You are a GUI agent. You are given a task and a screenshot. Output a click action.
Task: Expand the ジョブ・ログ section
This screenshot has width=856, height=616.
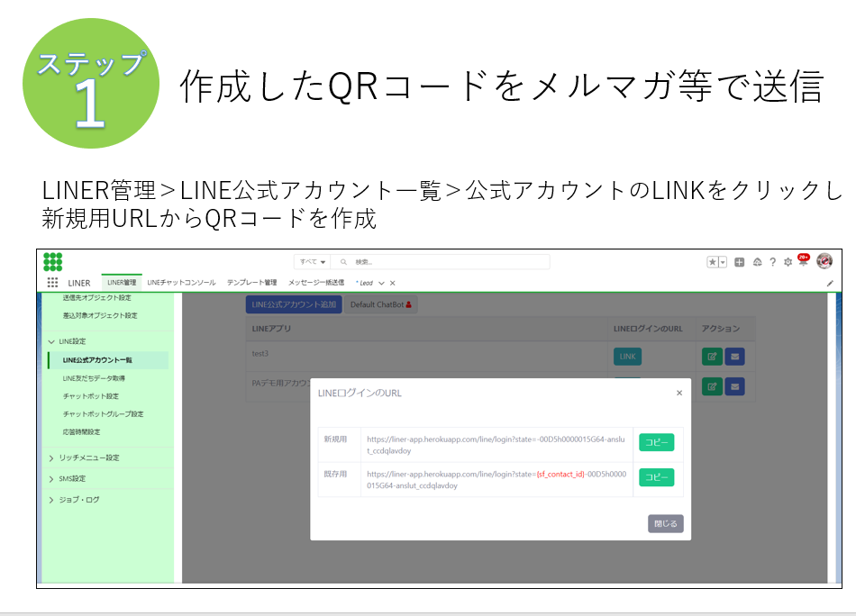(51, 500)
